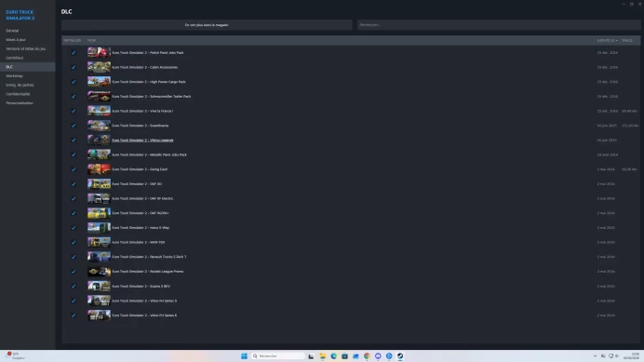Screen dimensions: 644x362
Task: Toggle Volvo FH Series 6 checkbox
Action: [74, 315]
